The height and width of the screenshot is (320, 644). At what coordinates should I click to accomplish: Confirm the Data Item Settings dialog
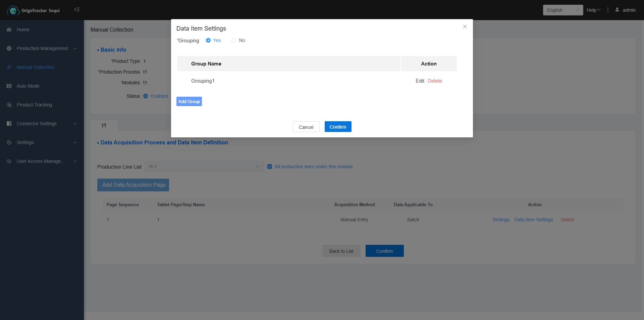338,127
